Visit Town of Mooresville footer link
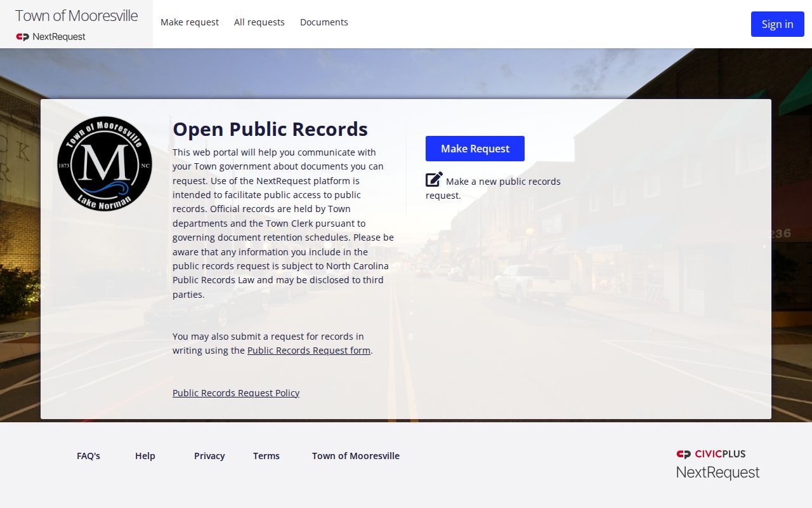The image size is (812, 508). [x=356, y=456]
